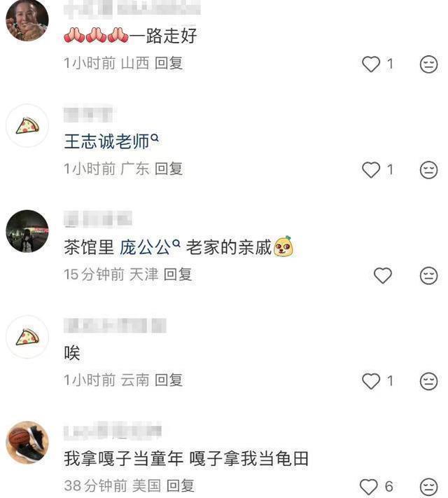Open the dark night-scene avatar profile
The width and height of the screenshot is (448, 498).
pyautogui.click(x=27, y=231)
